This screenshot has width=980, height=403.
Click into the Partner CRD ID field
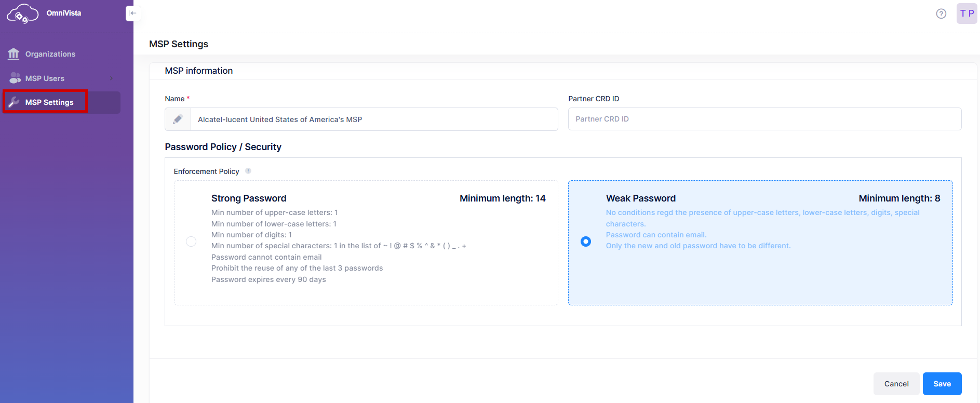pos(764,119)
